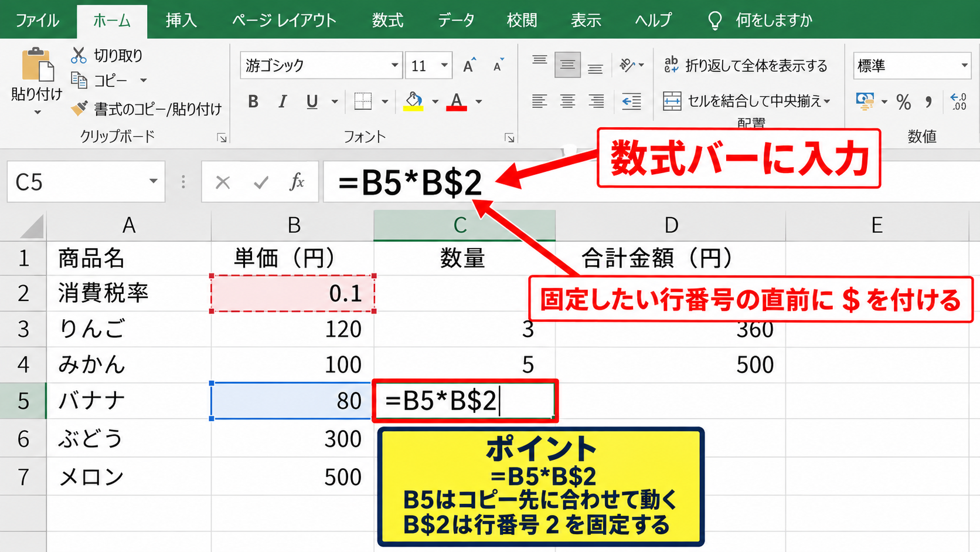Switch to the 挿入 tab
The height and width of the screenshot is (552, 980).
(x=181, y=20)
